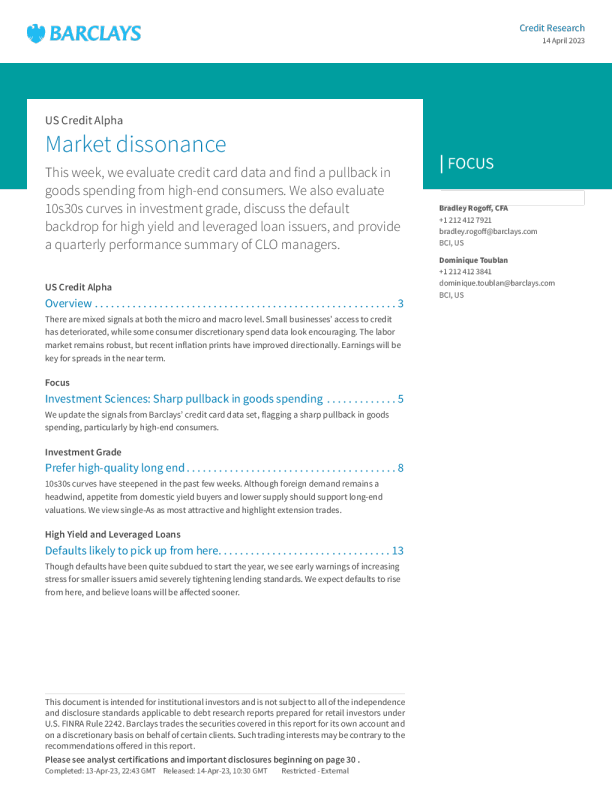The height and width of the screenshot is (792, 612).
Task: Click the Bradley Rogoff, CFA author name
Action: pos(474,208)
